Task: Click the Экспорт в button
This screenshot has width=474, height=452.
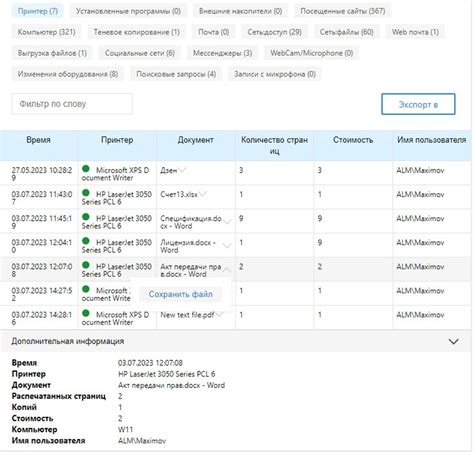Action: click(x=418, y=104)
